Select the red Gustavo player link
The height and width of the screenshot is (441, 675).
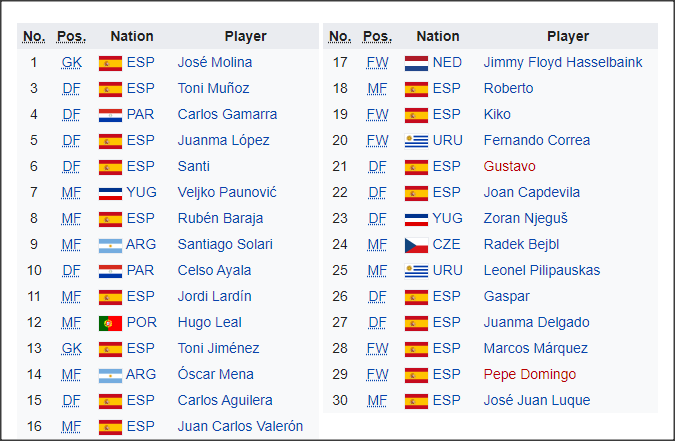[x=509, y=166]
